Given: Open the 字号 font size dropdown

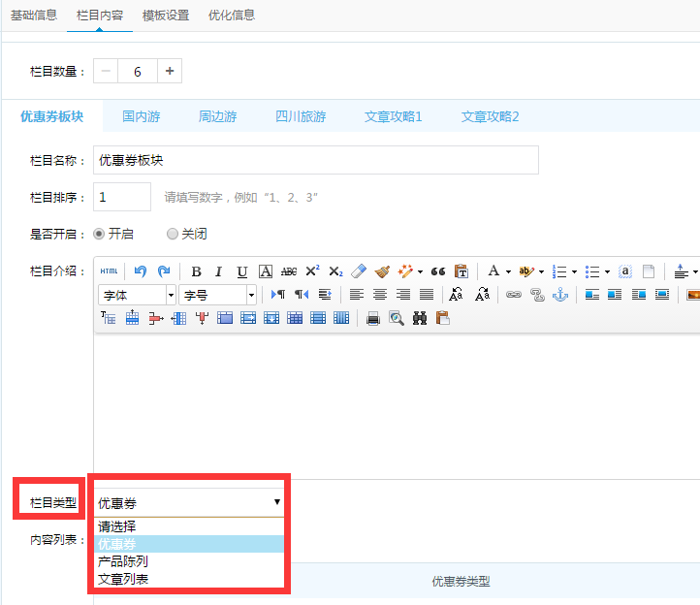Looking at the screenshot, I should 217,295.
